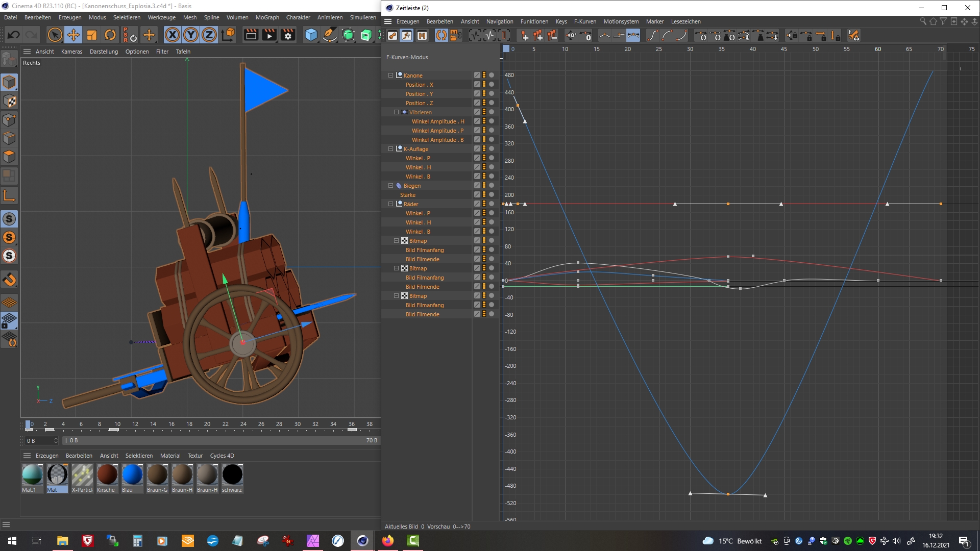Toggle the slashed box on the Stärke row
980x551 pixels.
pos(477,195)
